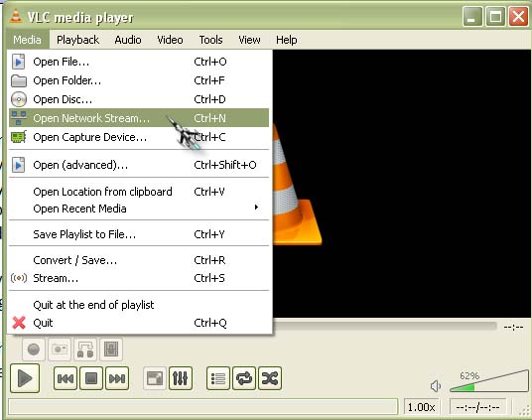Expand the Open Recent Media submenu arrow

pyautogui.click(x=256, y=208)
